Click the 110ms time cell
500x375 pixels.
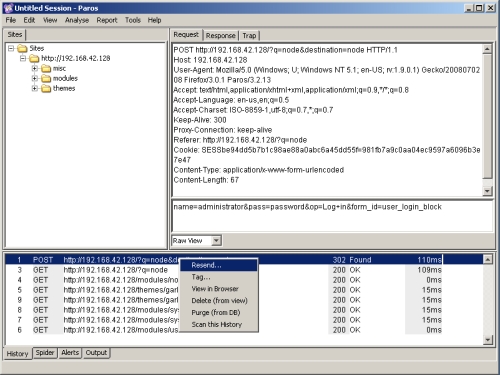(429, 260)
